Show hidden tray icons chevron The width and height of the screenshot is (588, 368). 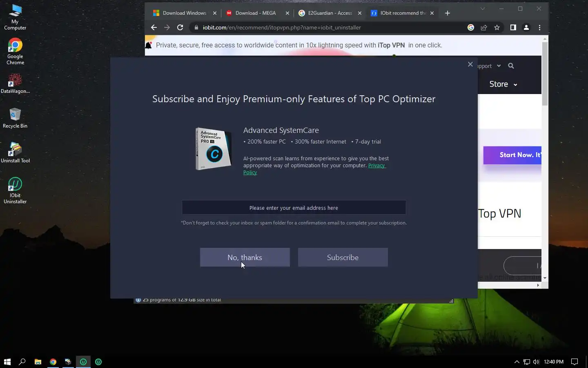517,361
